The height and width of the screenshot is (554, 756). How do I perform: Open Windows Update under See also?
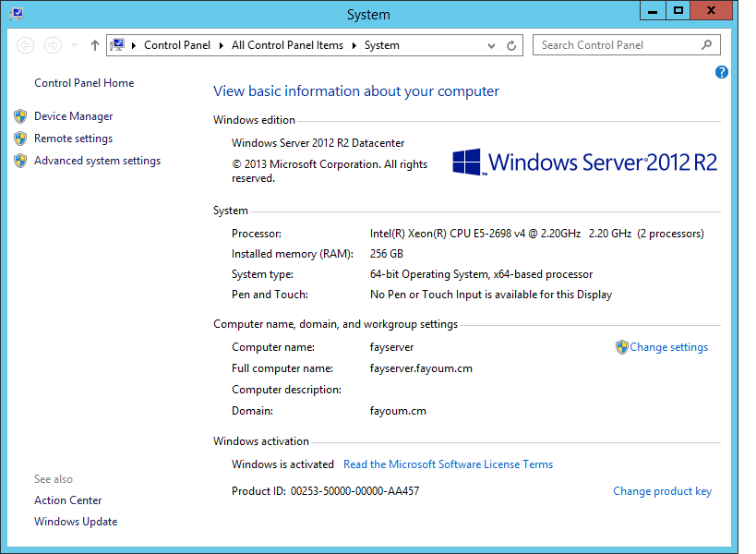(x=76, y=522)
